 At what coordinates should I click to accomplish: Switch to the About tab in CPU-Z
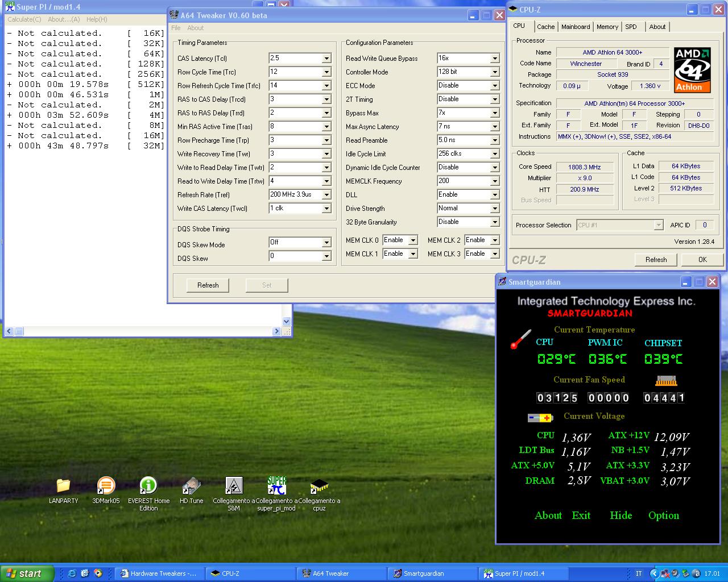(657, 27)
